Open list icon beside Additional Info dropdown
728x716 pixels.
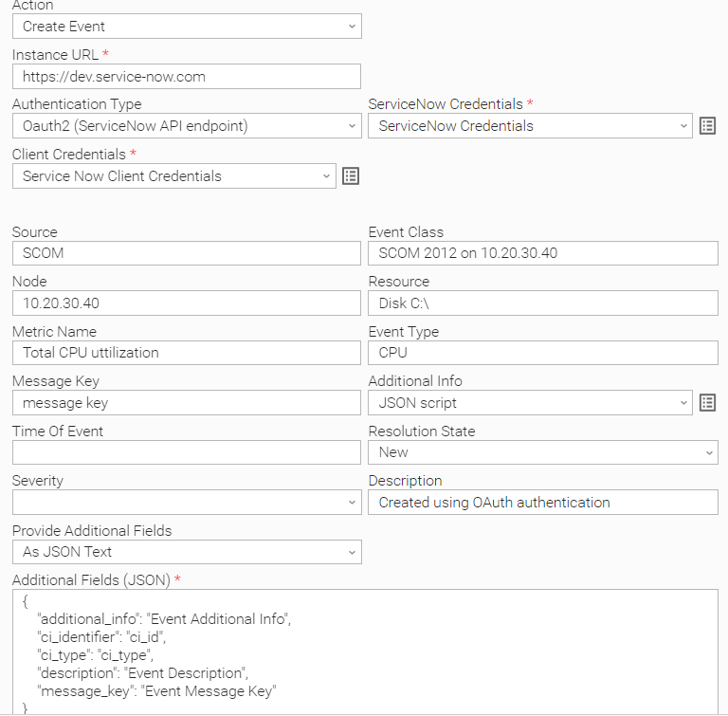(707, 403)
